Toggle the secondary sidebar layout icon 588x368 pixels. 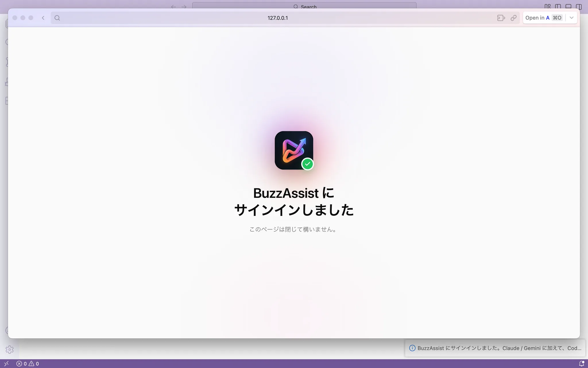[579, 6]
